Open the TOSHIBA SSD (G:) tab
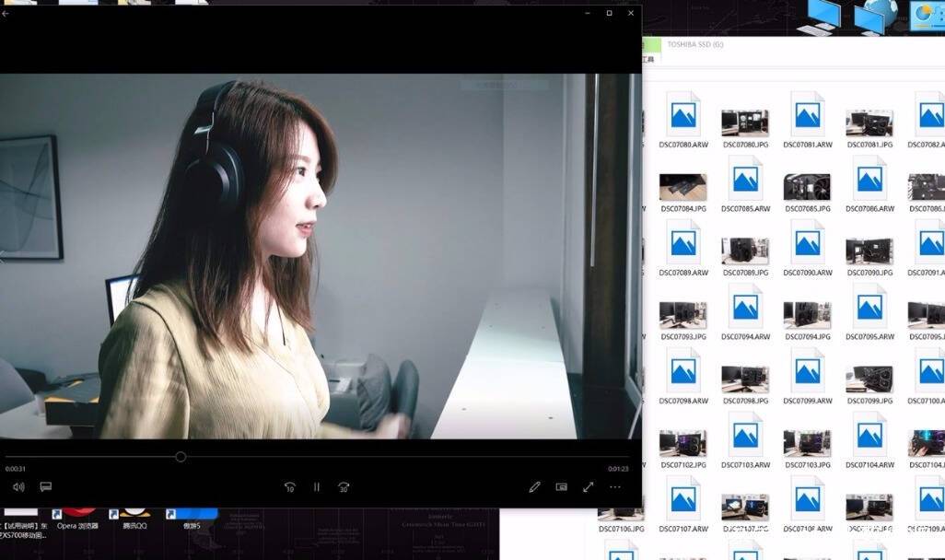This screenshot has width=945, height=560. 694,44
